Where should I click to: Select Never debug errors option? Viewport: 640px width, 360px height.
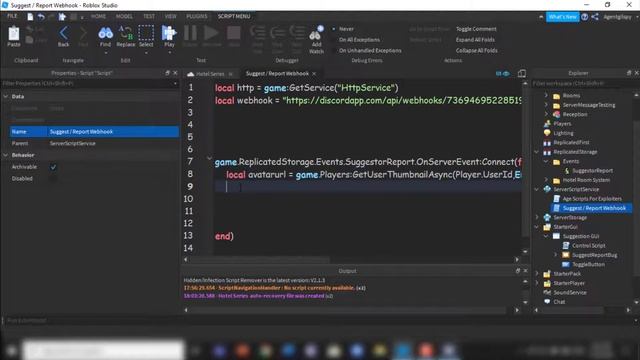pyautogui.click(x=346, y=29)
